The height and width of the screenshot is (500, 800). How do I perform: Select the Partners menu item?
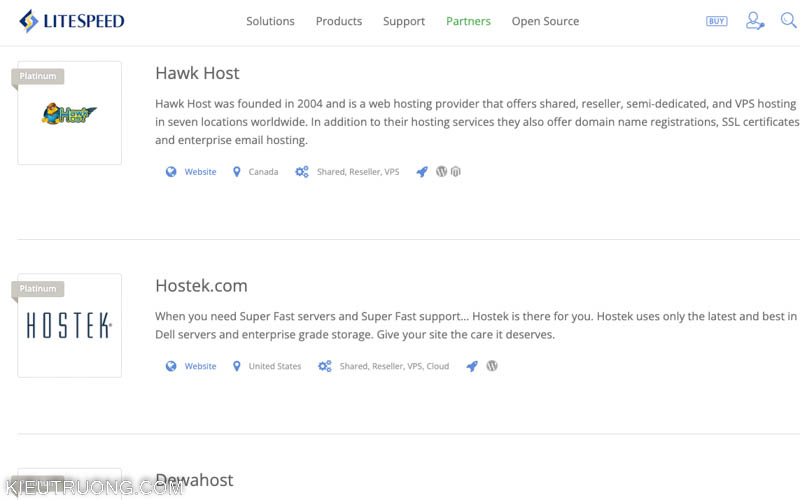(468, 21)
